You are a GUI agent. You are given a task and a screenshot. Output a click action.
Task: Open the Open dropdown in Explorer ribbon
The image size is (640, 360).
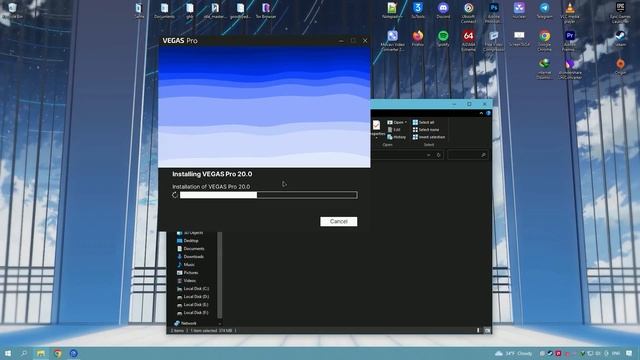[x=397, y=122]
